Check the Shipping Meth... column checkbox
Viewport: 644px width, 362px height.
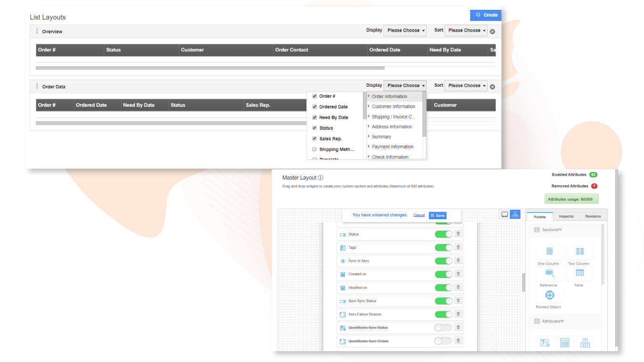click(314, 149)
